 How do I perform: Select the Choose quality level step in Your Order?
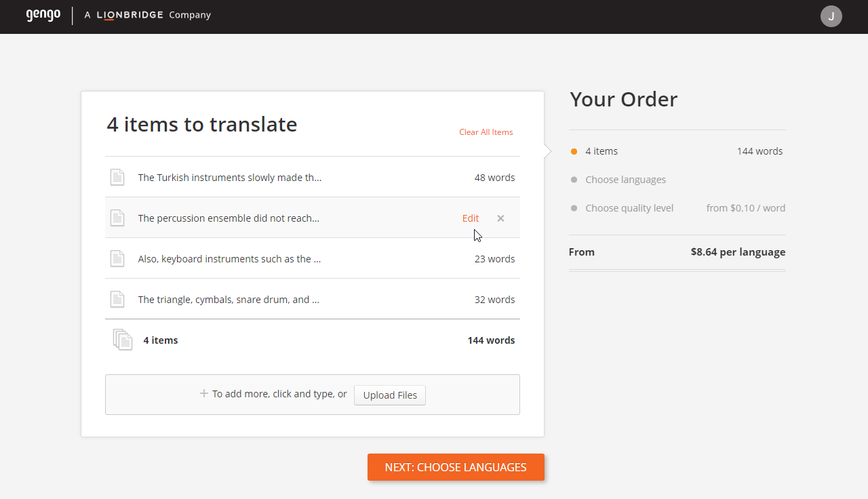coord(629,207)
